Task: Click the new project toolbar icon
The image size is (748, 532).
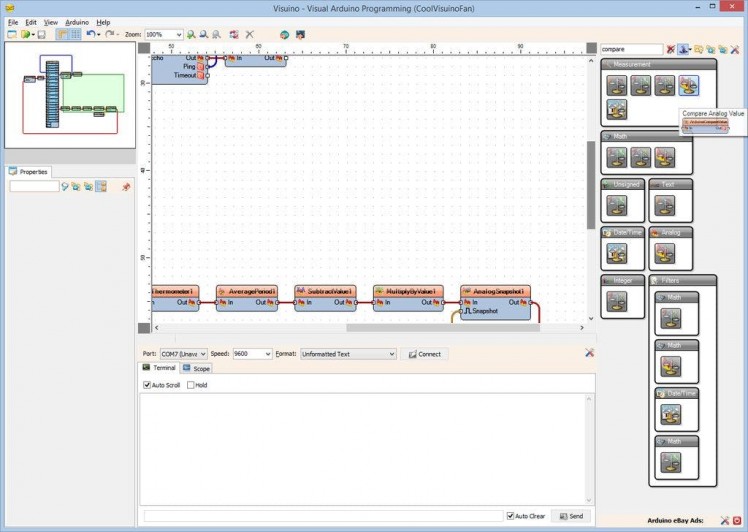Action: tap(11, 34)
